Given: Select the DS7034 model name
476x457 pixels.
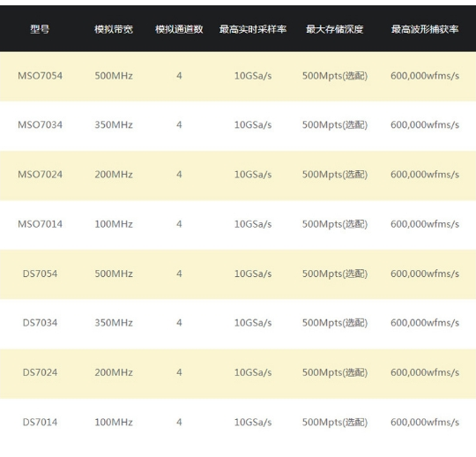Looking at the screenshot, I should [40, 323].
